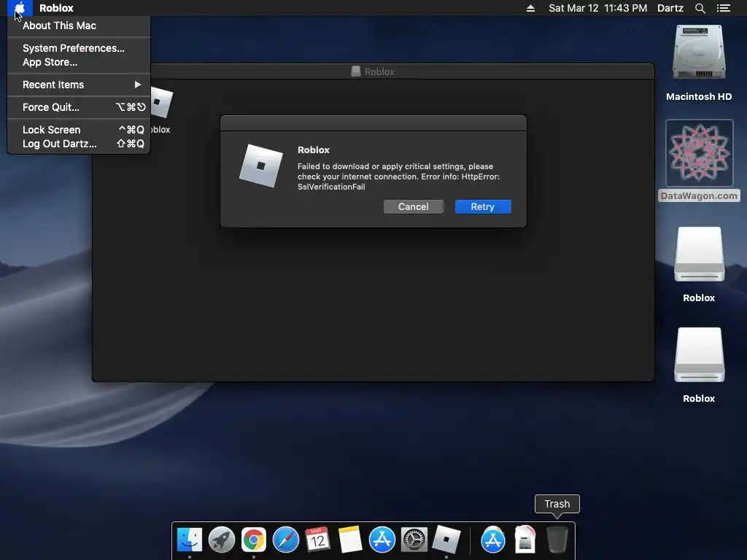Open App Store icon left of System Preferences
The image size is (747, 560).
click(382, 540)
